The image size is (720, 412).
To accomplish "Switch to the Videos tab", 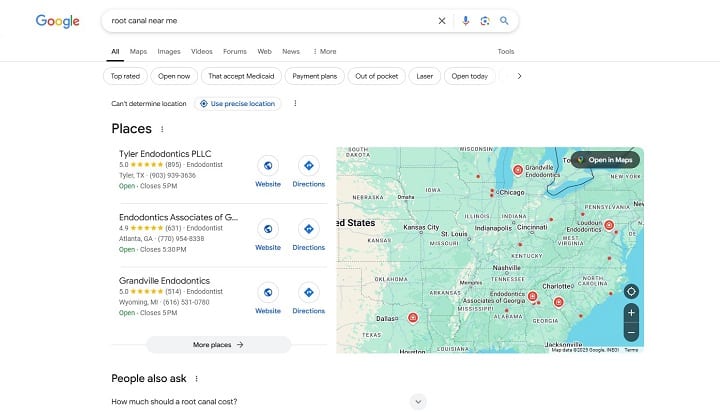I will coord(202,51).
